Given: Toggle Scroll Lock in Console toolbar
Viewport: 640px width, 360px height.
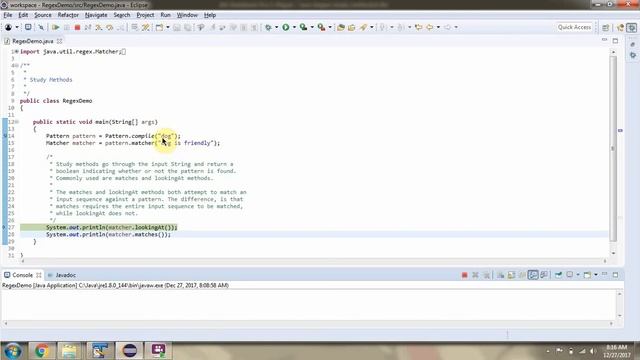Looking at the screenshot, I should pos(511,275).
